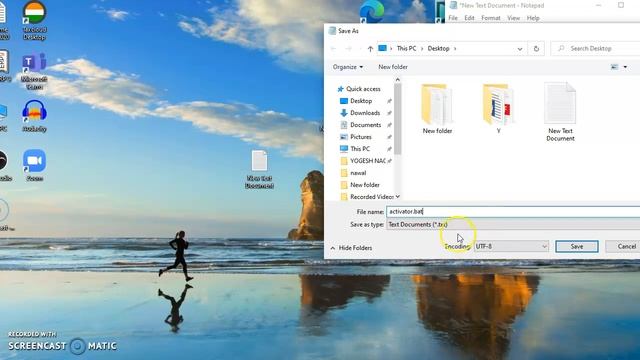Open the Save as type dropdown

513,224
